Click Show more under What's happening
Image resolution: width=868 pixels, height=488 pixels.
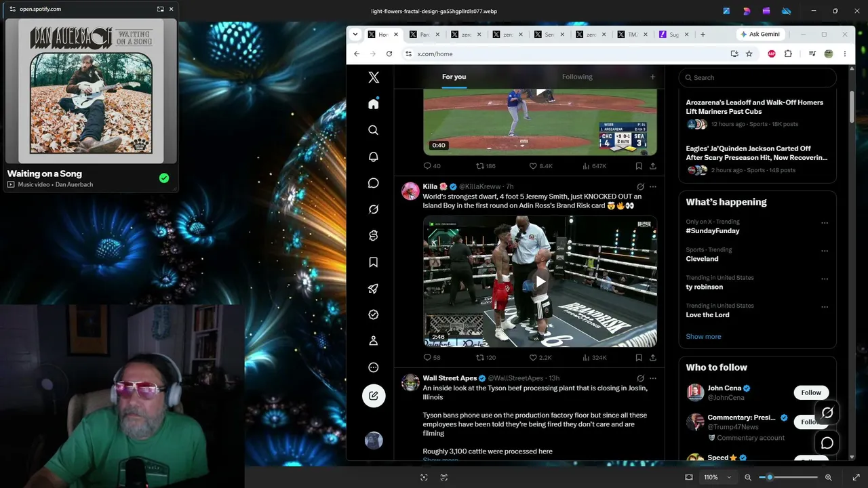click(x=703, y=336)
